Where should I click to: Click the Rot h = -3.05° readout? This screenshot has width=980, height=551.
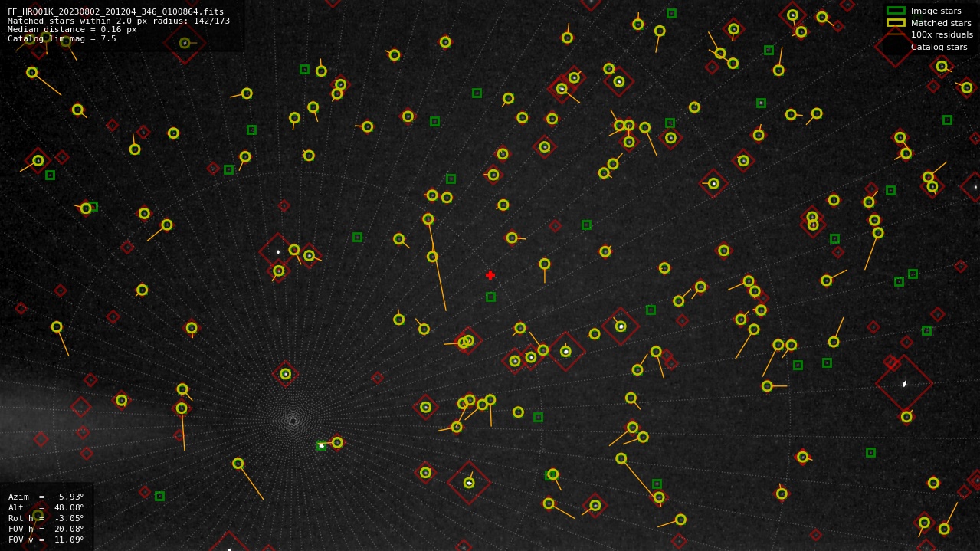point(46,518)
